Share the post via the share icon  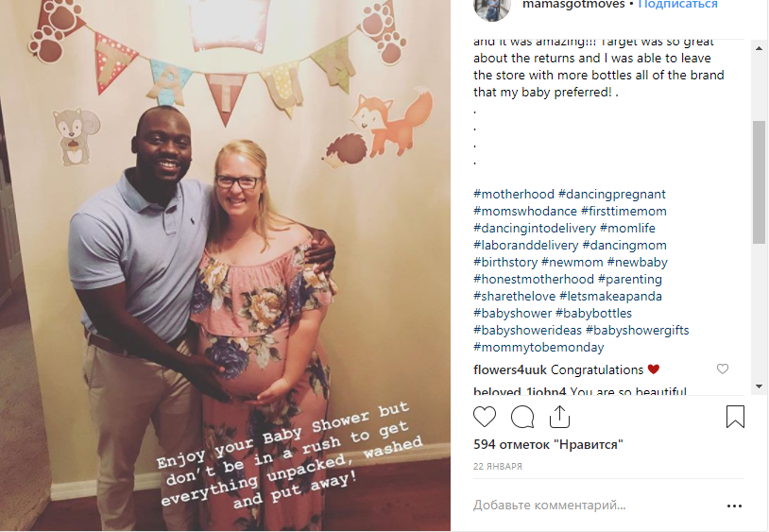tap(559, 417)
